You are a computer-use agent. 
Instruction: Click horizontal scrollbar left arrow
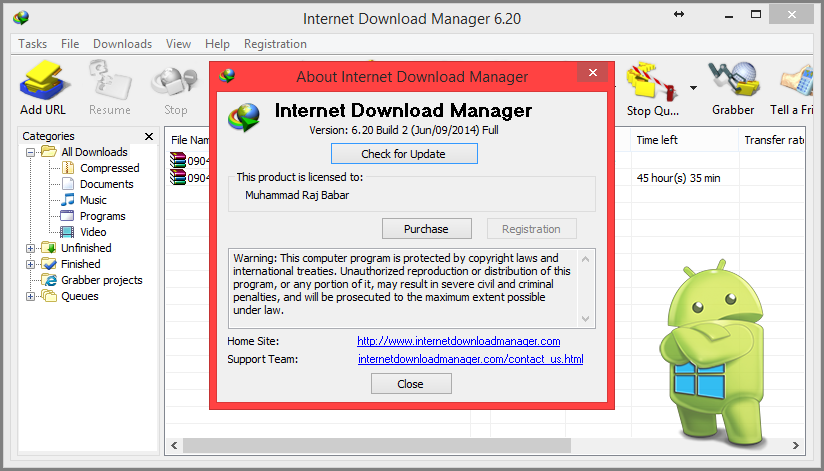[174, 446]
